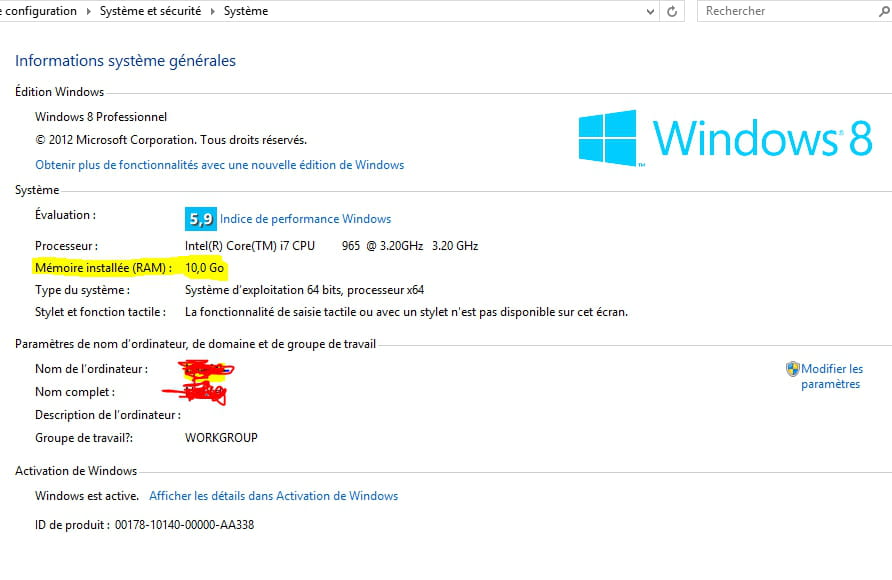This screenshot has width=892, height=580.
Task: Click the Windows est activé status text
Action: click(x=87, y=496)
